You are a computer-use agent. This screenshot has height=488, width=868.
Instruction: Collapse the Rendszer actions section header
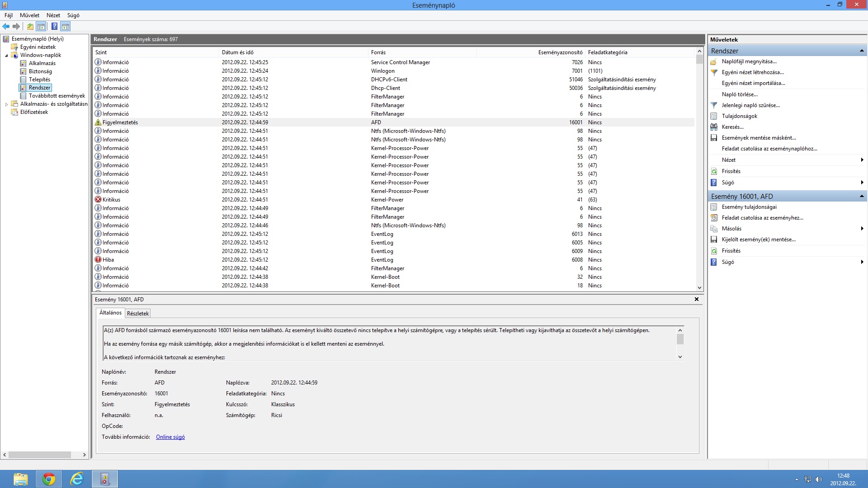click(861, 51)
